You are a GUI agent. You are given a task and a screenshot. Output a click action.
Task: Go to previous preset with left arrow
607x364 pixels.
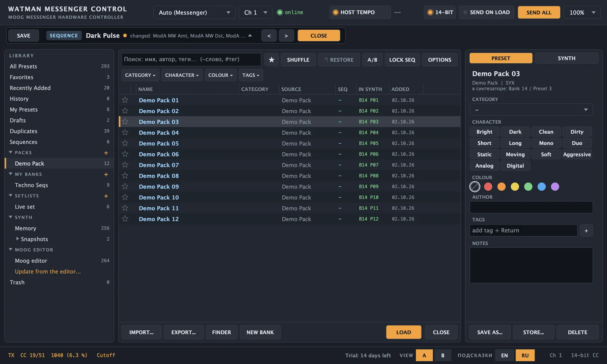(x=269, y=36)
